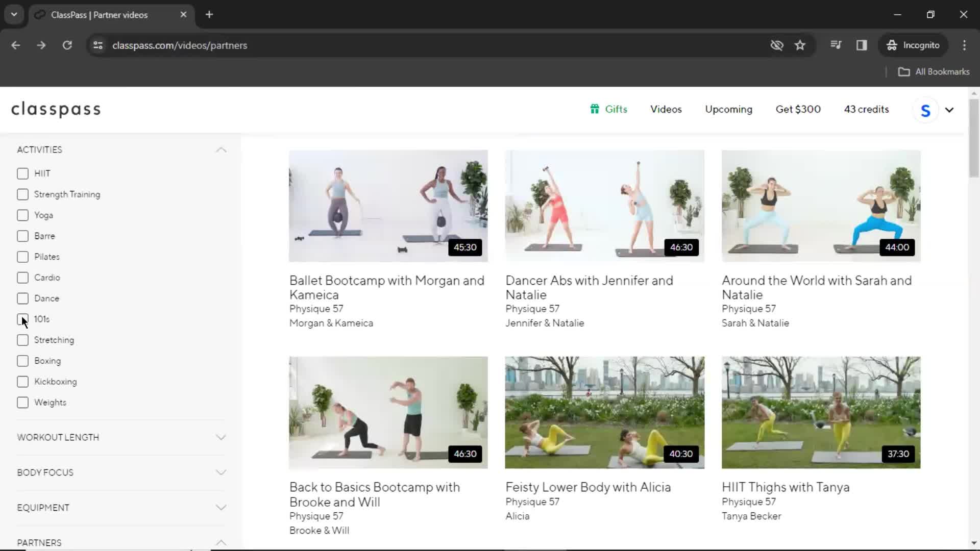This screenshot has height=551, width=980.
Task: Click Back to Basics Bootcamp title
Action: 375,494
